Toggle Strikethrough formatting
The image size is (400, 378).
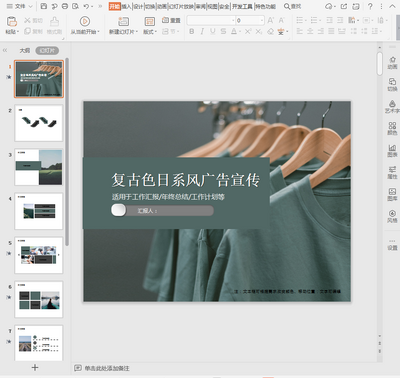(223, 31)
